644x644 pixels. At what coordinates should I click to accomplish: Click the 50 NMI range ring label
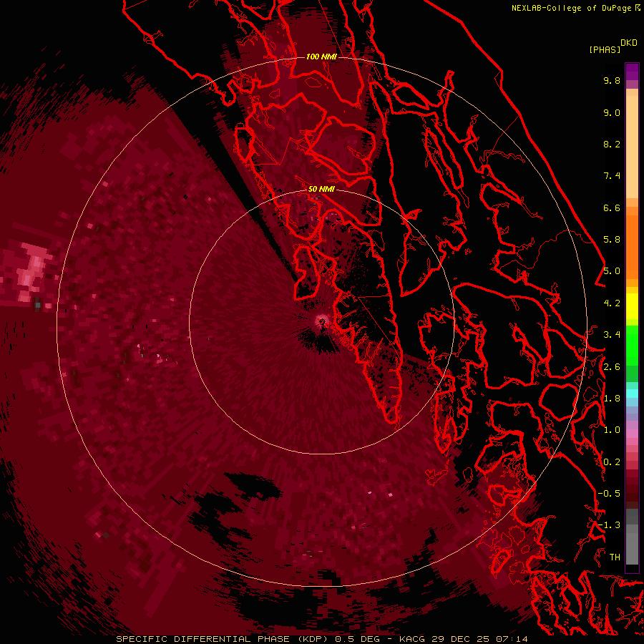tap(321, 189)
